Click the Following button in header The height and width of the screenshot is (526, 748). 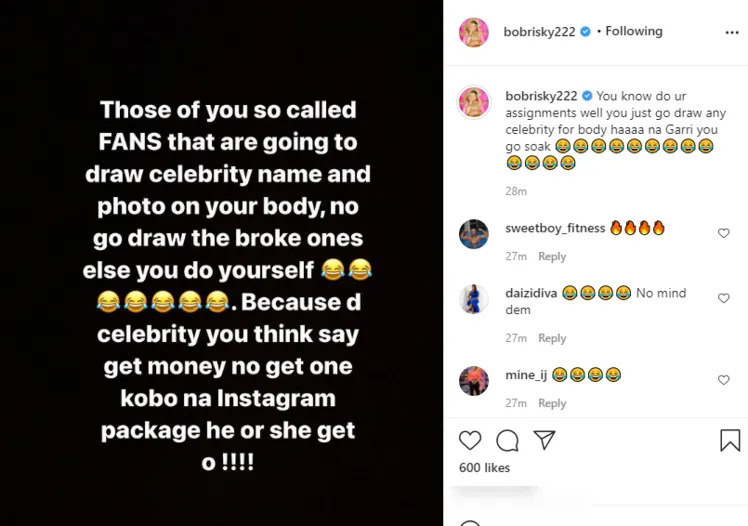coord(634,31)
